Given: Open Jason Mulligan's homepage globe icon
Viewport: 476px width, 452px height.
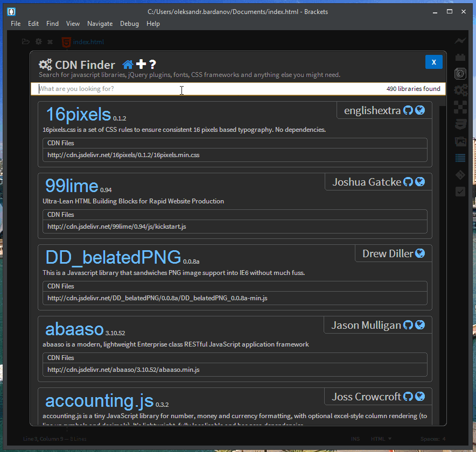Looking at the screenshot, I should pos(420,325).
